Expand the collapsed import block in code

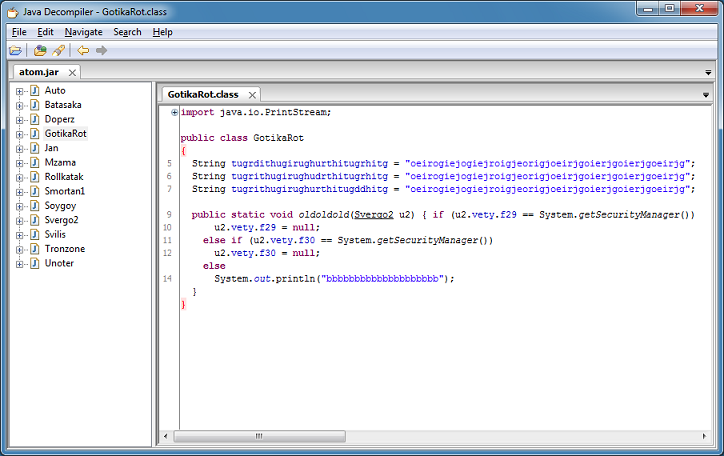[174, 112]
